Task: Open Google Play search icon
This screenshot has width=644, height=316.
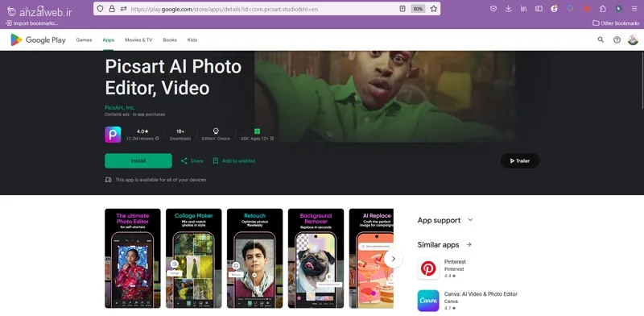Action: pyautogui.click(x=601, y=40)
